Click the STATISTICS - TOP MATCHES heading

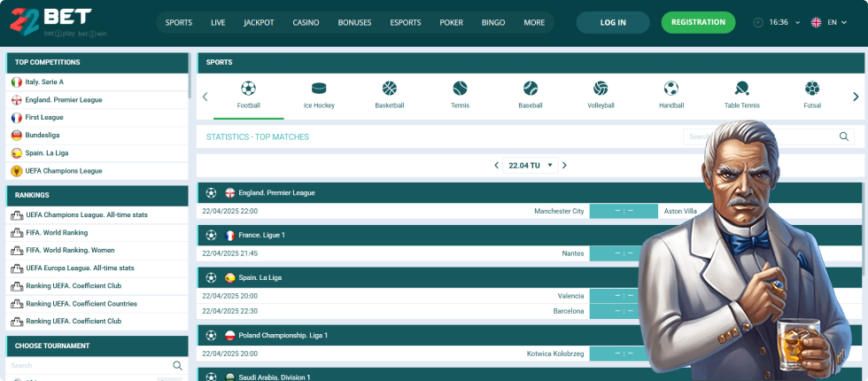[258, 136]
